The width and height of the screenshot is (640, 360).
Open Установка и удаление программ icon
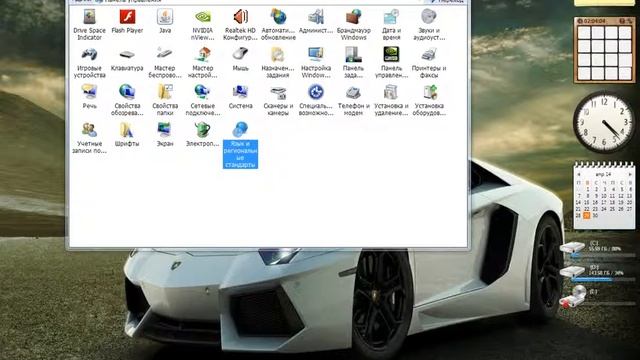[391, 100]
